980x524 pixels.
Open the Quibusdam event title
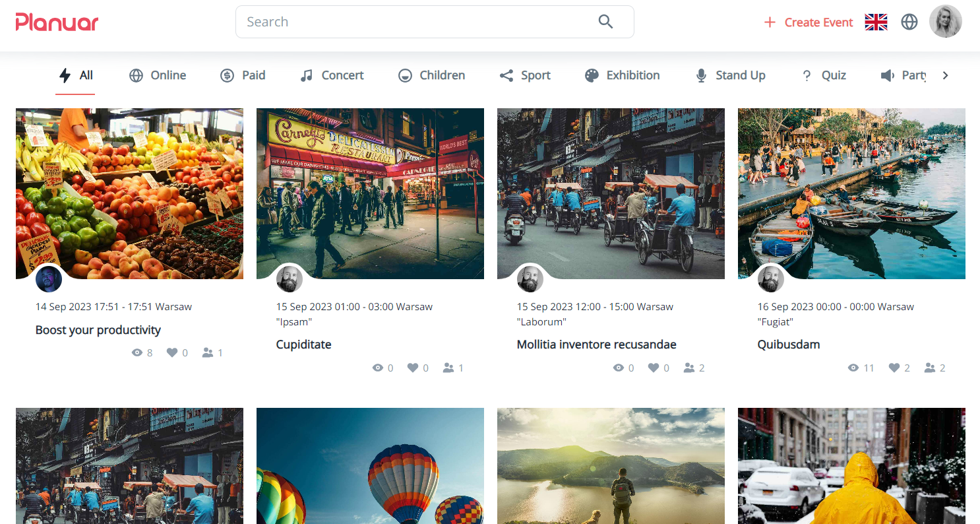(x=789, y=344)
